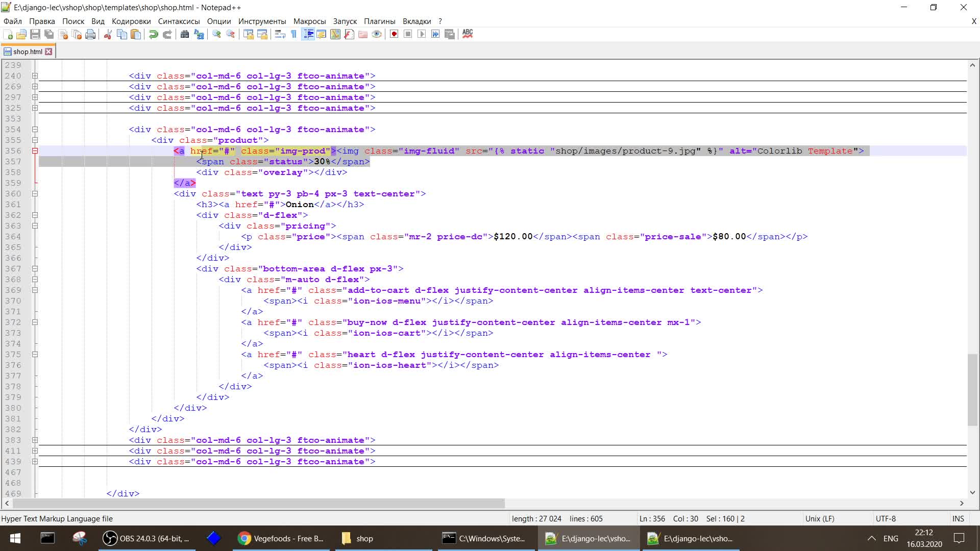Click the vertical scrollbar thumb
The width and height of the screenshot is (980, 551).
[x=972, y=390]
